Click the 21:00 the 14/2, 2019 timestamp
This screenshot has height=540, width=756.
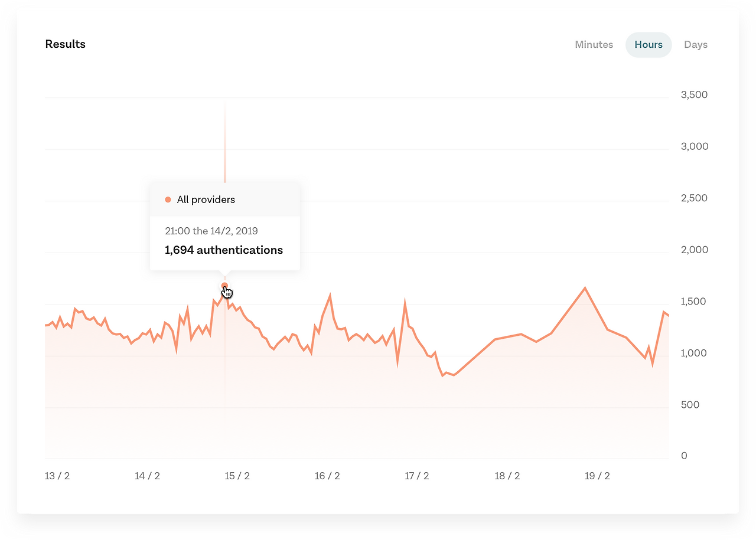pos(211,231)
